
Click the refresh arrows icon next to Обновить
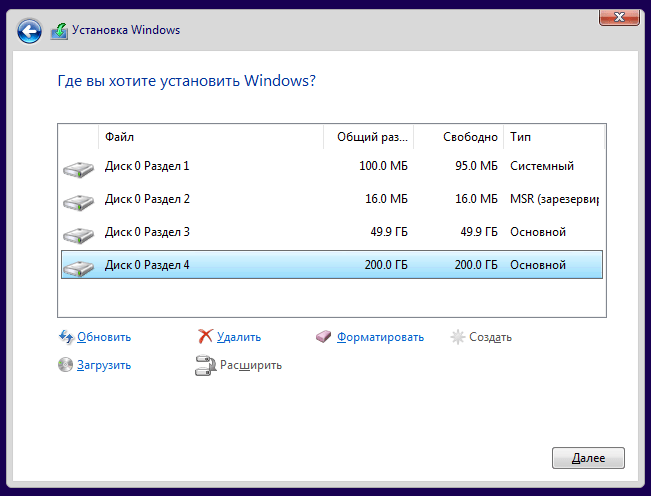(66, 337)
